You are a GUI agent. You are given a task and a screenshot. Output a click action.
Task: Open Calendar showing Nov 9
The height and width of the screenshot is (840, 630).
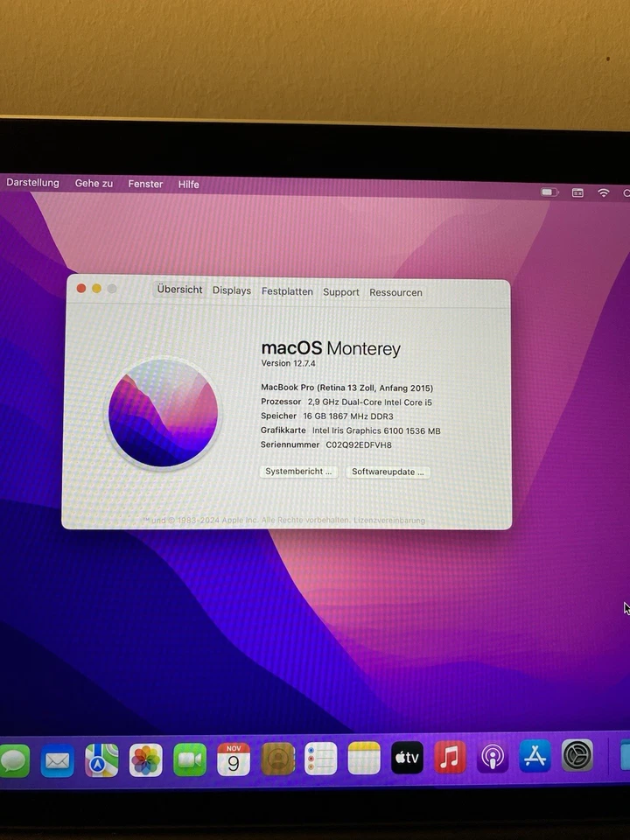[x=234, y=759]
